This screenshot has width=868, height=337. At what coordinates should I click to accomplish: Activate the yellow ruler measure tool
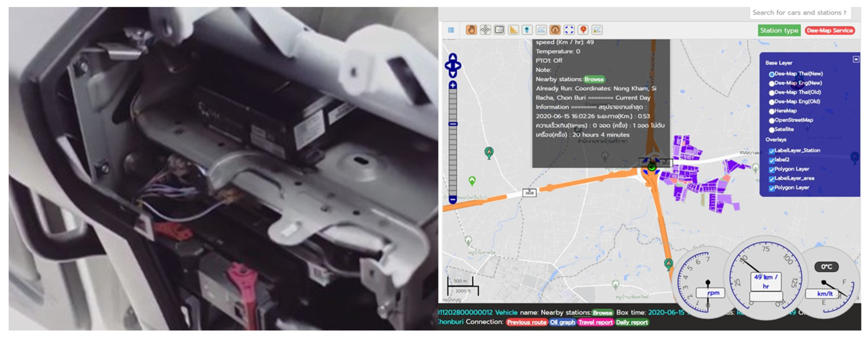[513, 30]
